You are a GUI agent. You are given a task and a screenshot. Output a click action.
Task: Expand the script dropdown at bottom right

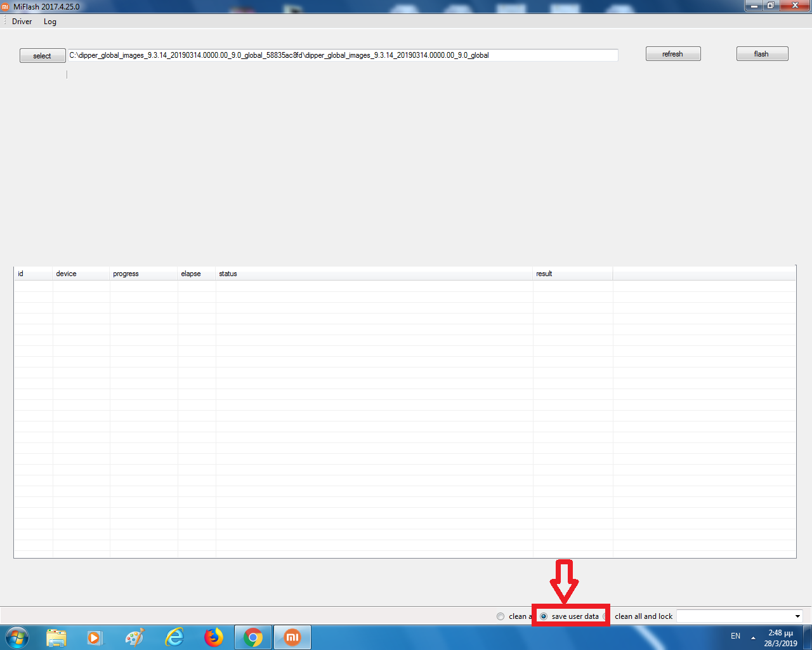(x=797, y=616)
